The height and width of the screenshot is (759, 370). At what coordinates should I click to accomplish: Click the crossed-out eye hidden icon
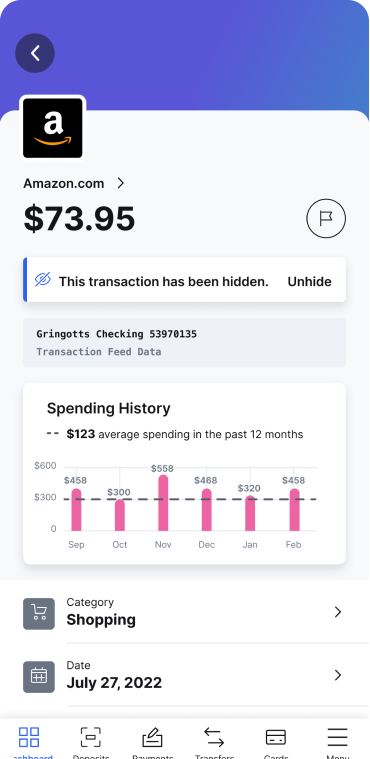[43, 279]
